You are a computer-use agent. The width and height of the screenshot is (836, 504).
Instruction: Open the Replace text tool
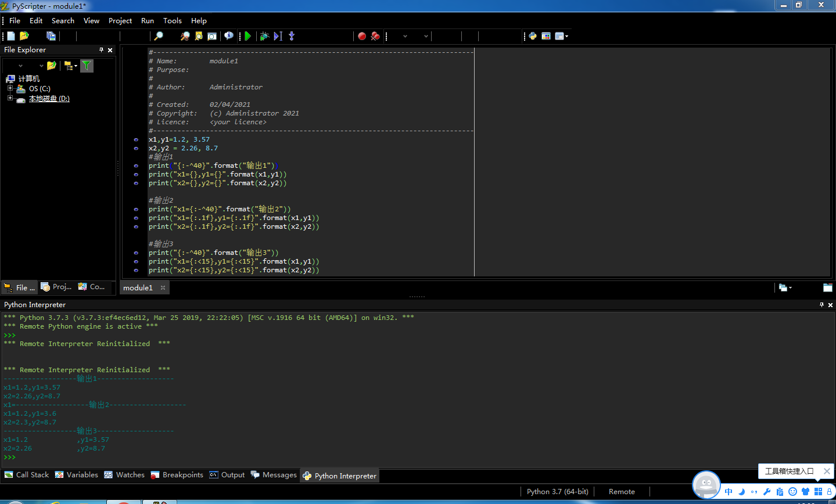tap(185, 36)
